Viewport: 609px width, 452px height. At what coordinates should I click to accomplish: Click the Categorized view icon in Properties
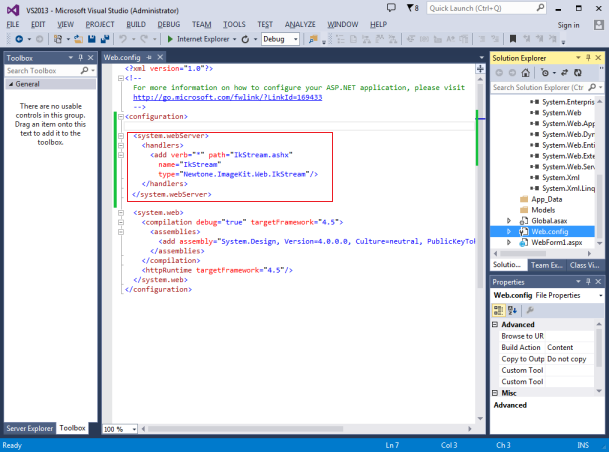pyautogui.click(x=498, y=310)
